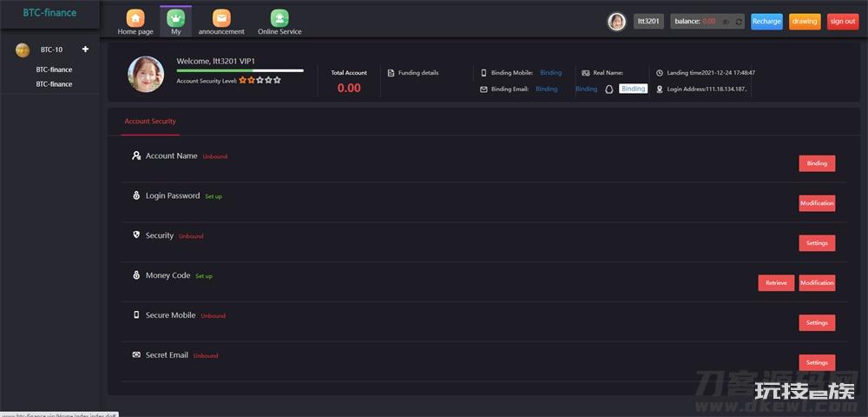
Task: Click the 'Set up' status beside Money Code
Action: point(204,276)
